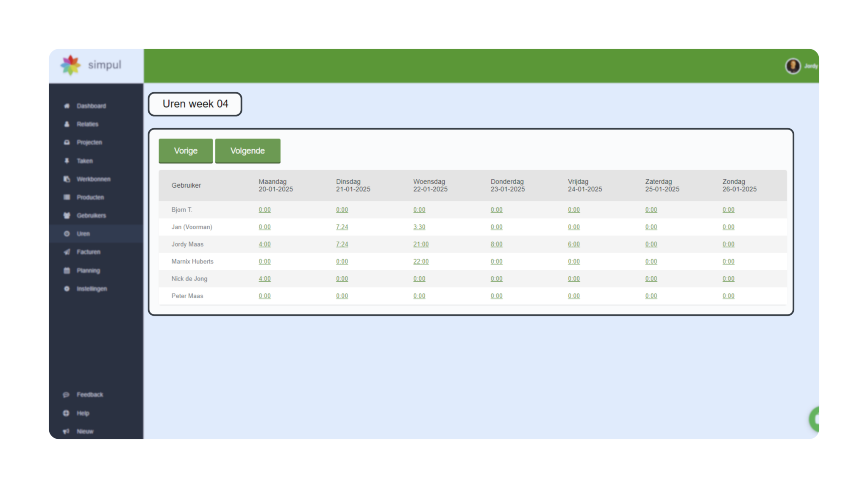The height and width of the screenshot is (488, 868).
Task: Click the Help plus-circle icon
Action: click(66, 413)
